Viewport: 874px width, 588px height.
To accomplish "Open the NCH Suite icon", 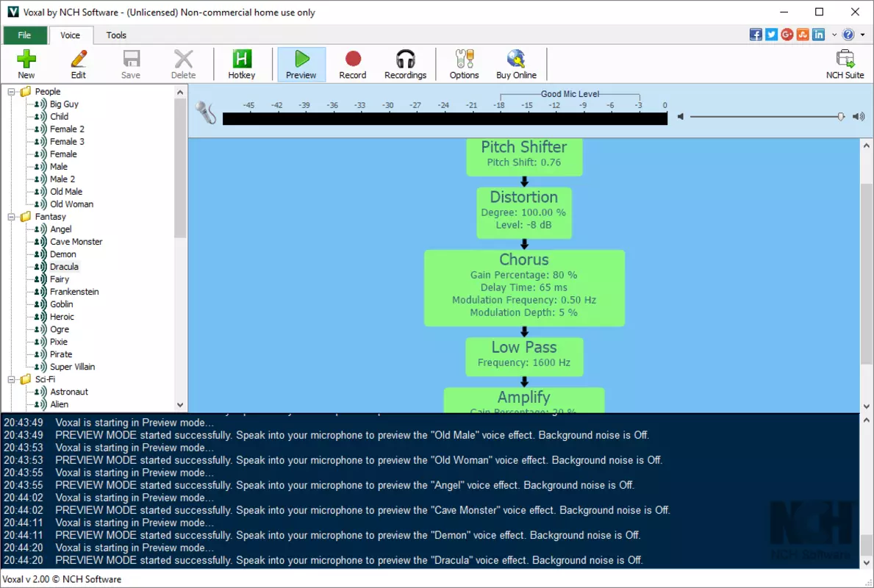I will pos(845,64).
